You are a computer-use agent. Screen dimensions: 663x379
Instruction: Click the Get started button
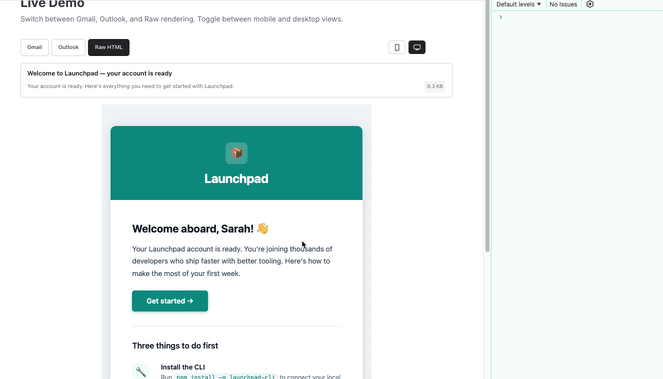170,301
